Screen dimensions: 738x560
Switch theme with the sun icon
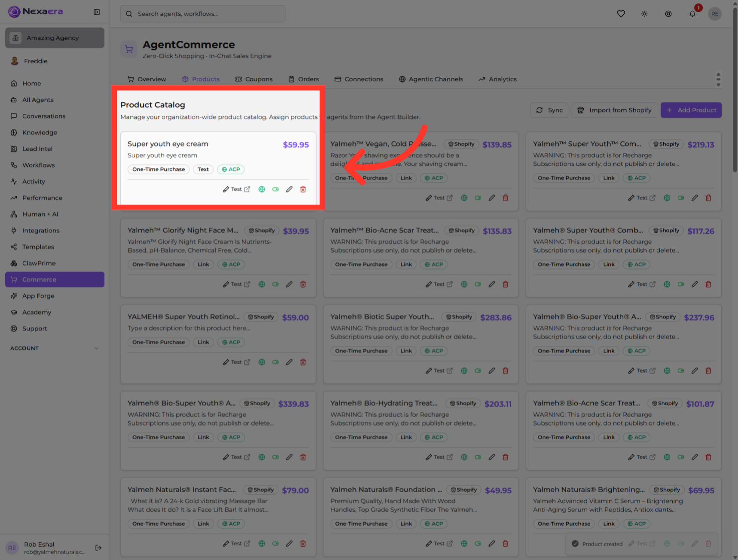644,14
